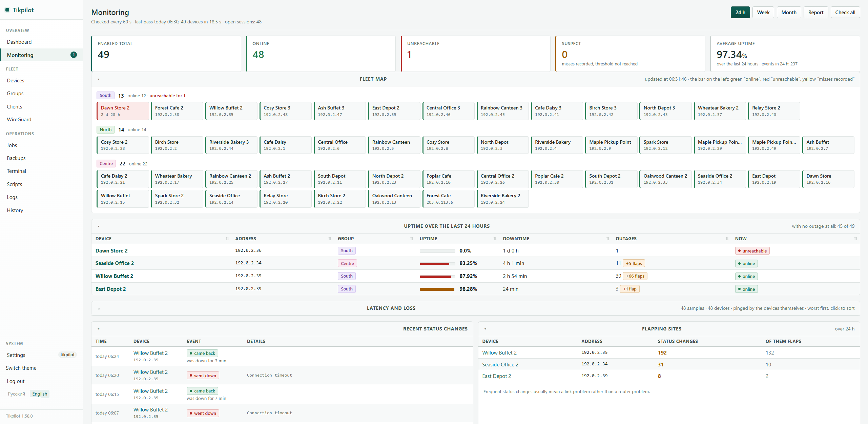This screenshot has width=868, height=424.
Task: Open WireGuard in the sidebar
Action: click(x=19, y=120)
